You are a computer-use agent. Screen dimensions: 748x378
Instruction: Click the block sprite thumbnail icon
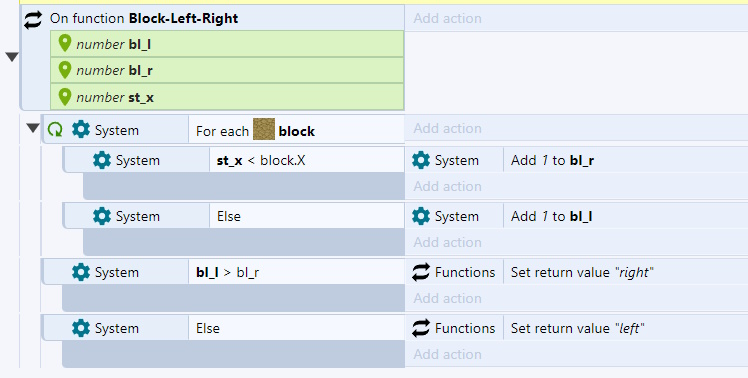pyautogui.click(x=264, y=129)
